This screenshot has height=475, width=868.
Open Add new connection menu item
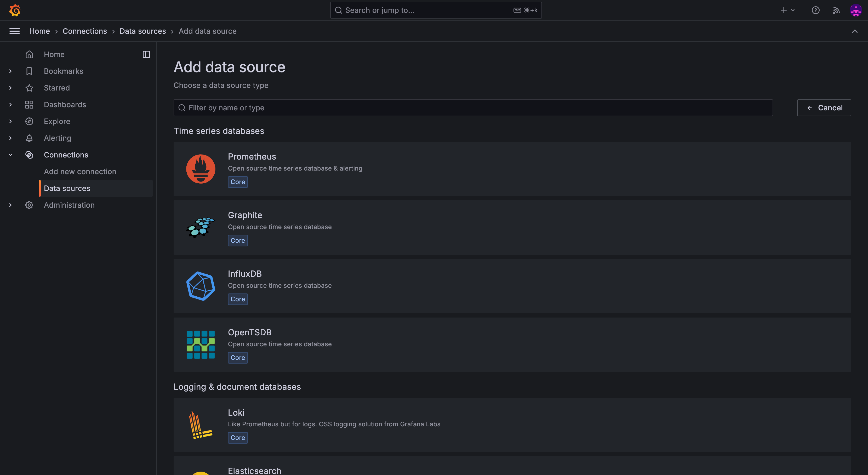coord(80,172)
